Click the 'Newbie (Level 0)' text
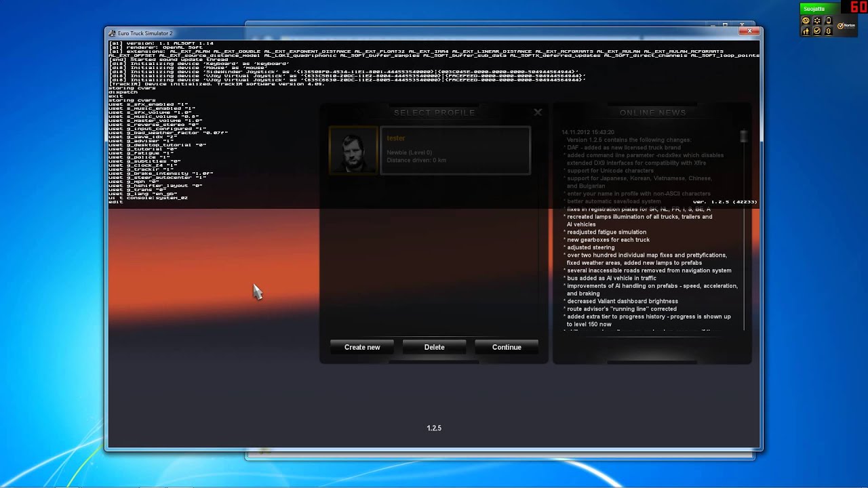Screen dimensions: 868x488 (410, 152)
